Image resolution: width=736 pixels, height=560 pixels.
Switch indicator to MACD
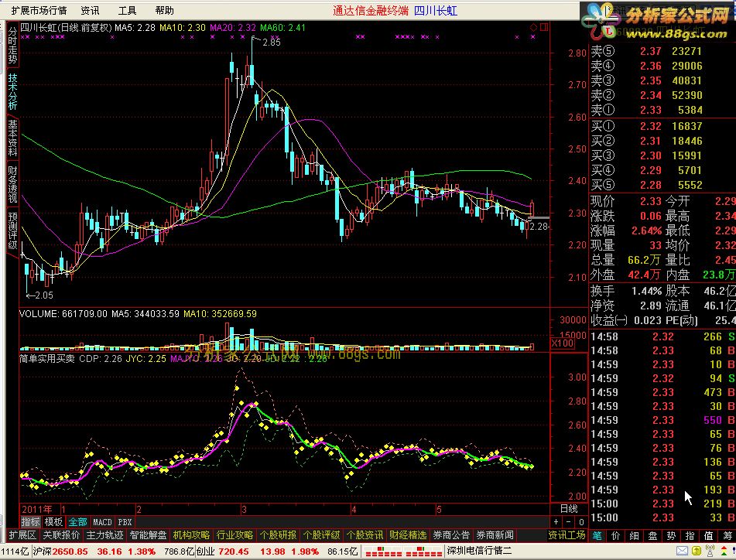(102, 521)
